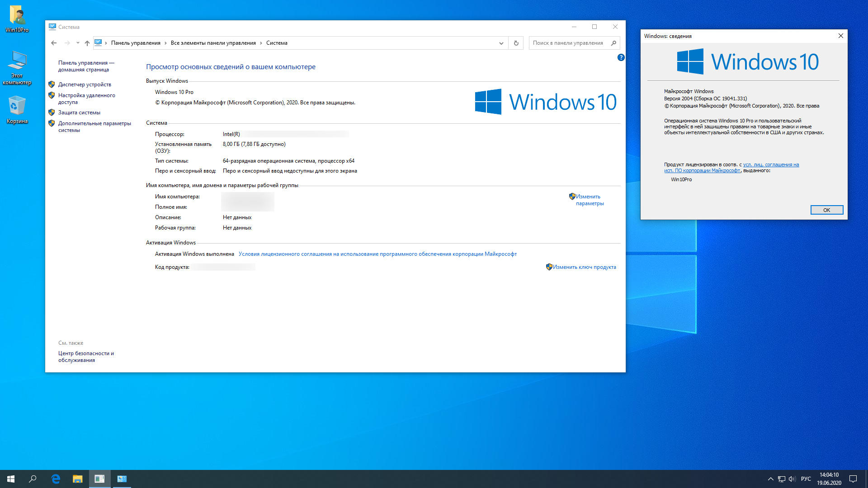This screenshot has height=488, width=868.
Task: Click shield icon beside Настройка удаленного доступа
Action: point(52,95)
